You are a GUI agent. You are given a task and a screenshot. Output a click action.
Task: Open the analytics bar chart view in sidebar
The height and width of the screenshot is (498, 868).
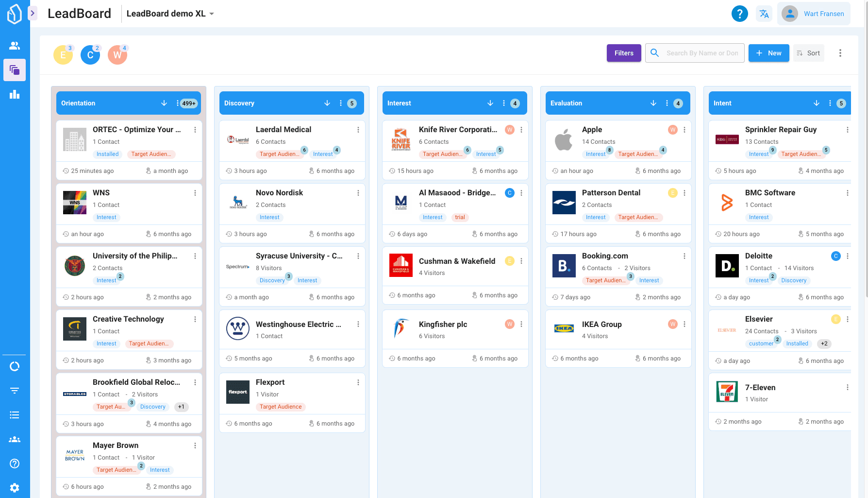tap(15, 94)
